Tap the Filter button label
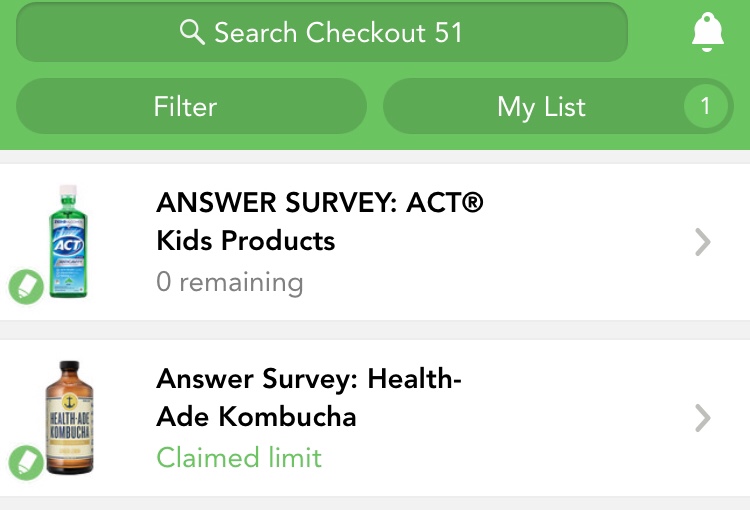Image resolution: width=750 pixels, height=510 pixels. coord(186,106)
